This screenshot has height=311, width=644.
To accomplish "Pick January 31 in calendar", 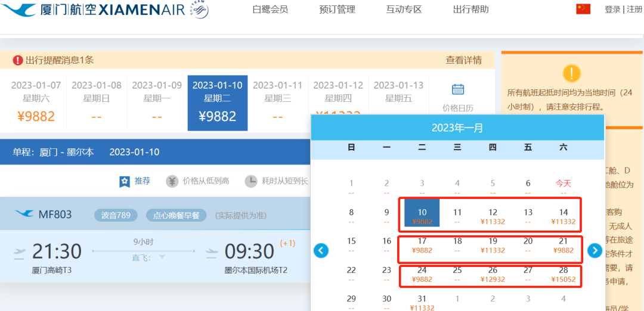I will pyautogui.click(x=422, y=303).
